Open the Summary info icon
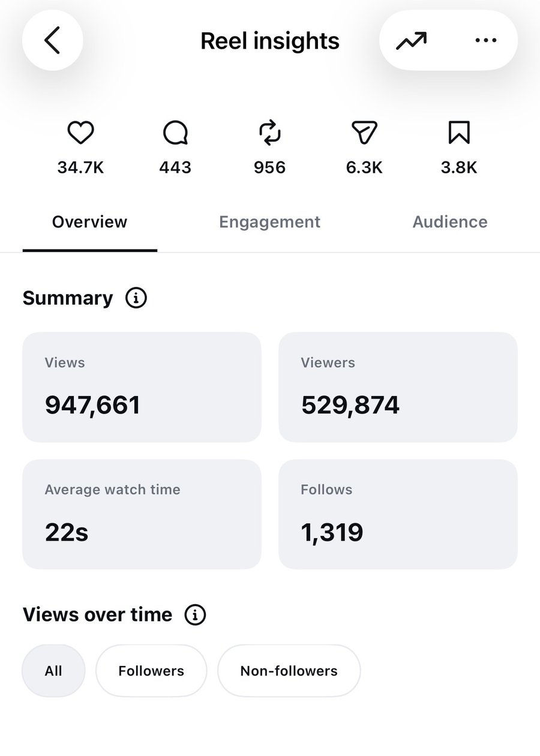540x756 pixels. tap(136, 298)
